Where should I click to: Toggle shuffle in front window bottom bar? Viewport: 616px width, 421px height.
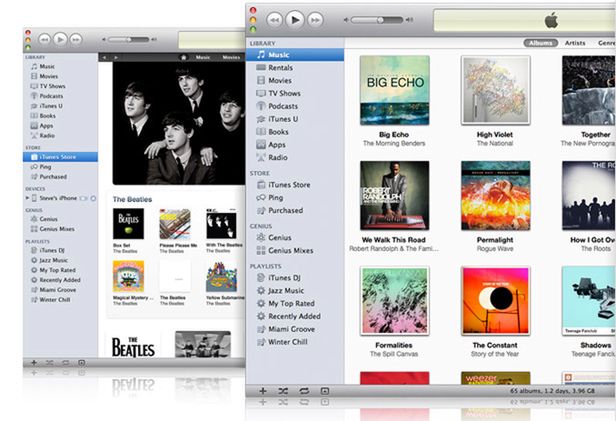(283, 391)
